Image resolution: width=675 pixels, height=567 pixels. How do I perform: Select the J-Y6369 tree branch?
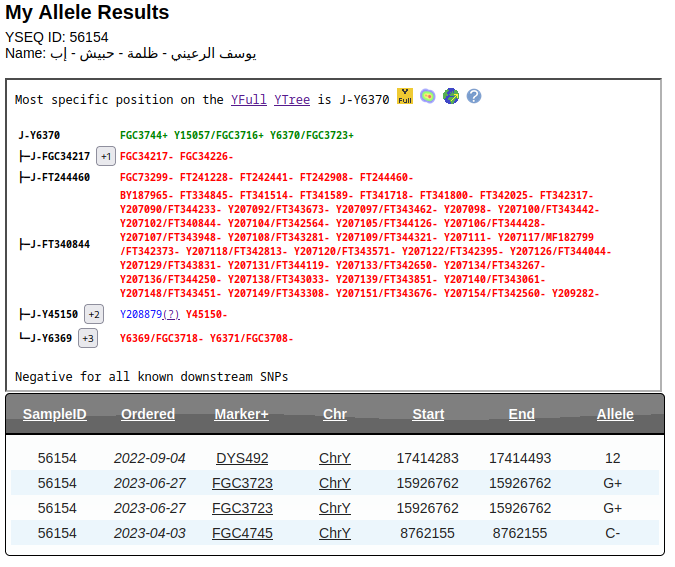pyautogui.click(x=51, y=338)
